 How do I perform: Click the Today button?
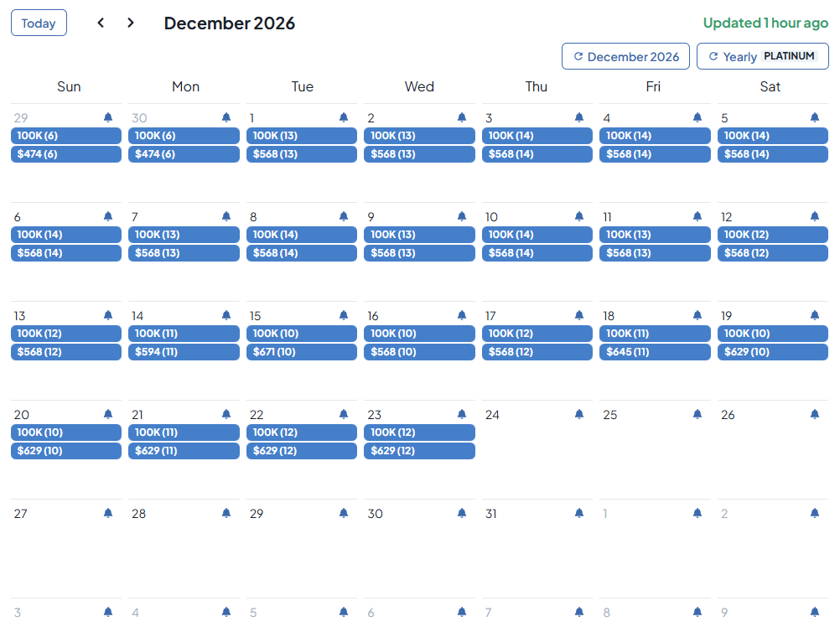(x=39, y=23)
